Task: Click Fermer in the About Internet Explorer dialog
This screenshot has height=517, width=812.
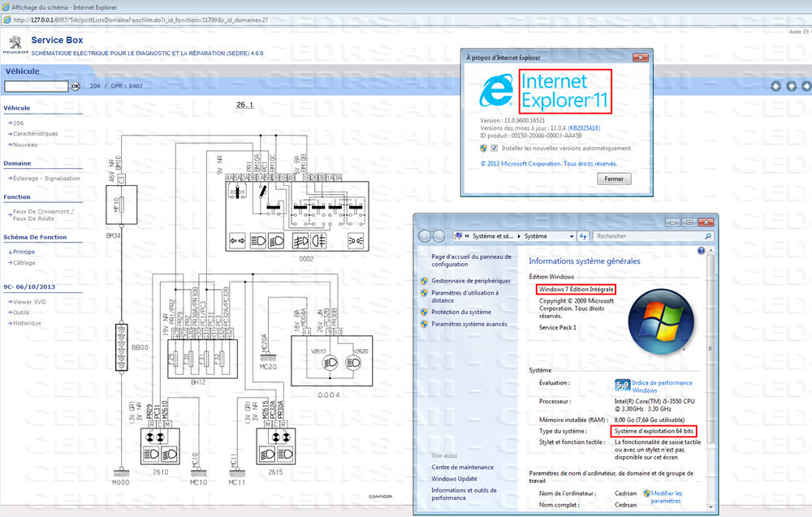Action: tap(614, 179)
